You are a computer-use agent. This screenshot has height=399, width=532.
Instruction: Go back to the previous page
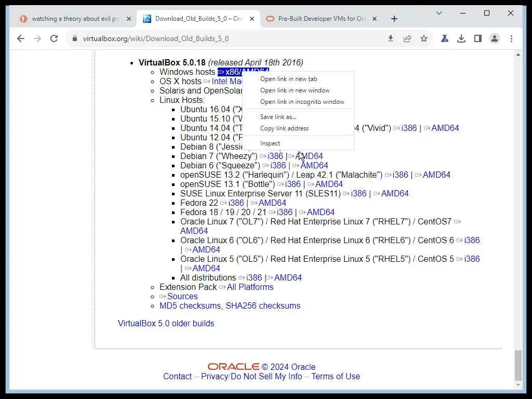click(21, 38)
